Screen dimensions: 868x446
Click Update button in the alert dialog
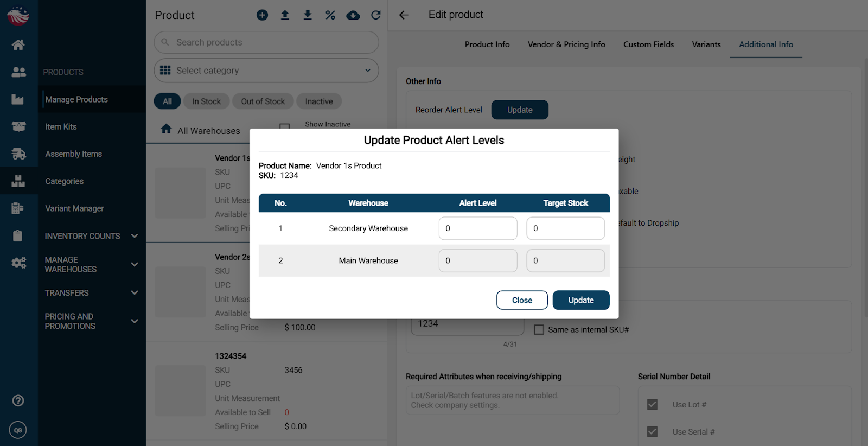click(581, 300)
